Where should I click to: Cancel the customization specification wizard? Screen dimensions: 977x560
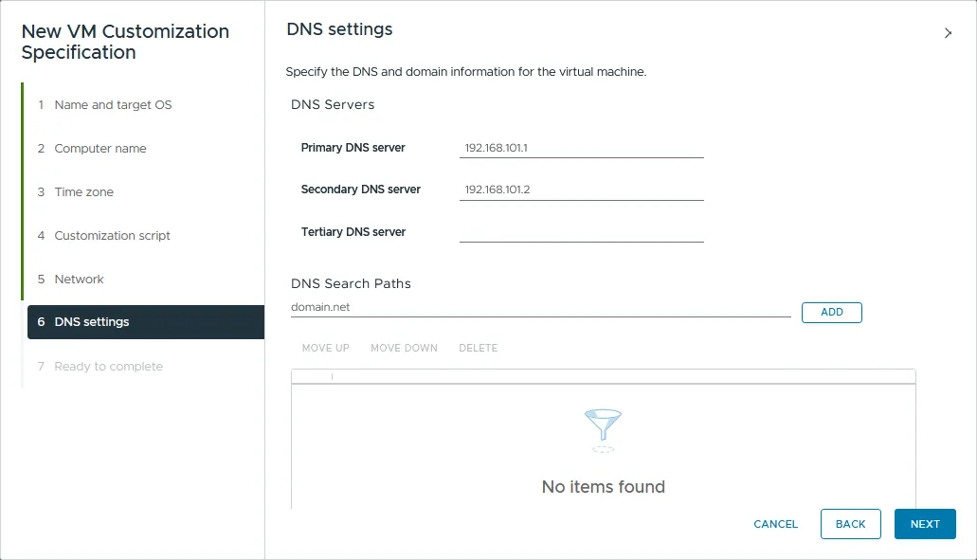click(x=775, y=524)
